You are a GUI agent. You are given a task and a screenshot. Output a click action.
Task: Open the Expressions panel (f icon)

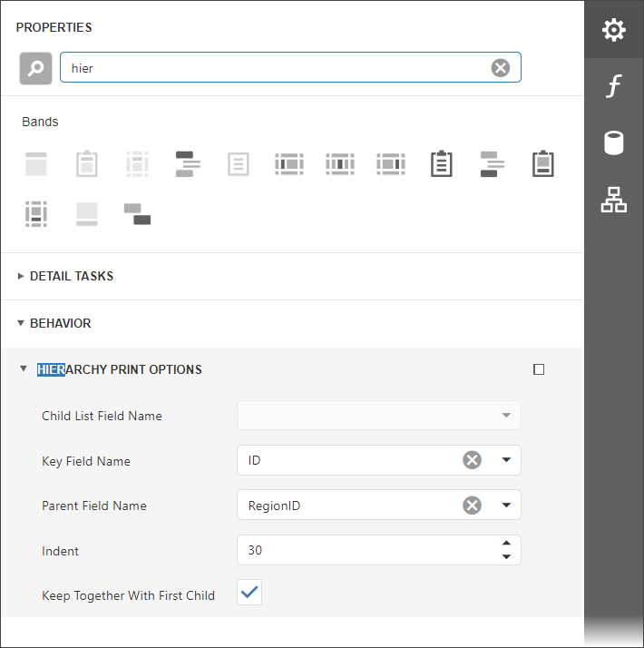(x=614, y=87)
